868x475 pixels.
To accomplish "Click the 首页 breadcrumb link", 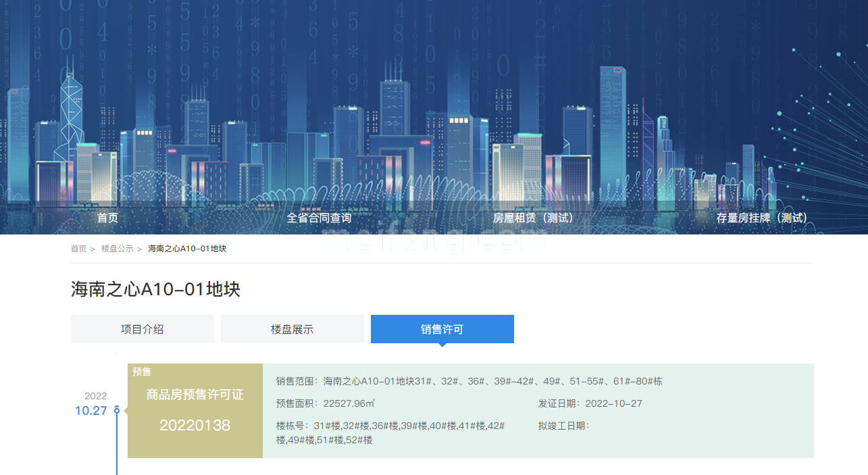I will (78, 249).
